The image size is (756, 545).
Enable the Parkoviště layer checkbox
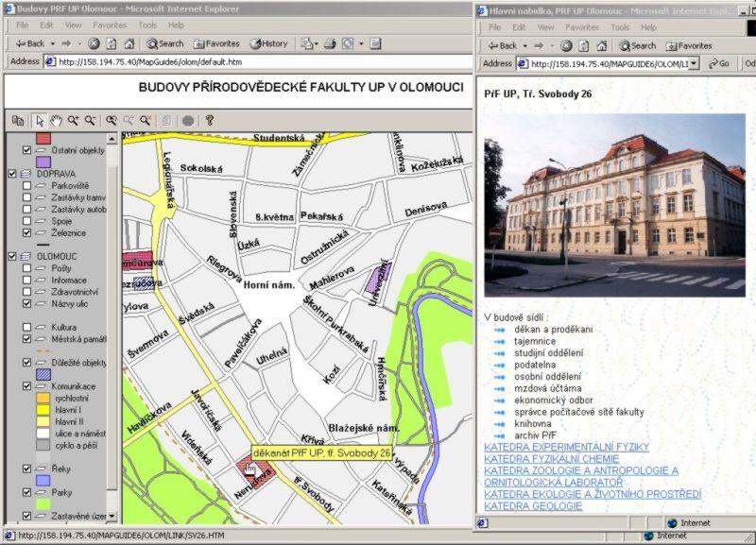click(27, 185)
